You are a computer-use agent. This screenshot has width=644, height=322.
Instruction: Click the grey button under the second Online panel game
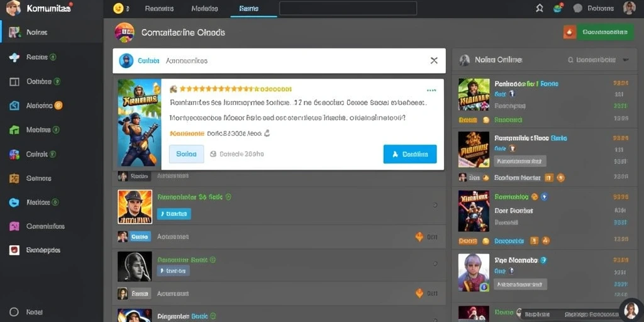pyautogui.click(x=520, y=161)
